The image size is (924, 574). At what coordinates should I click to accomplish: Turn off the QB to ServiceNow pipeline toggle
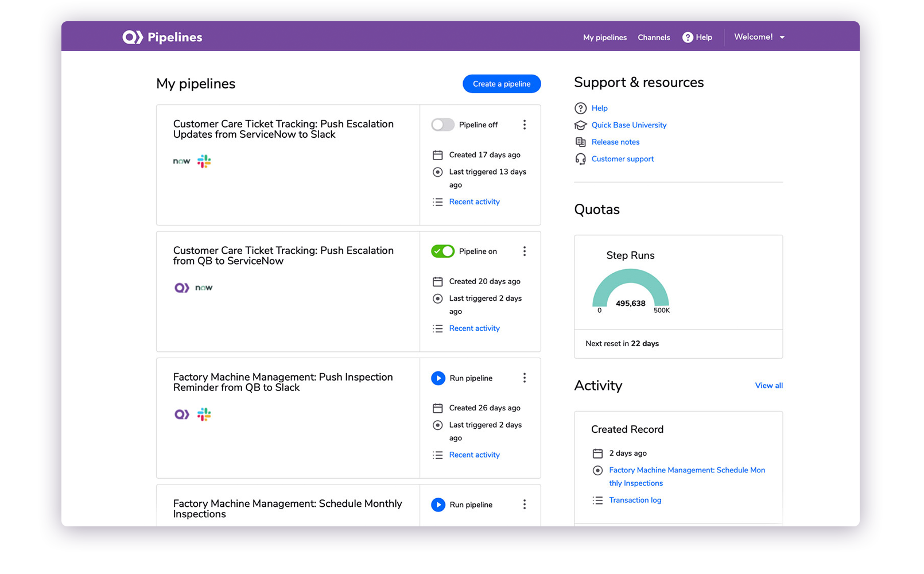point(442,251)
